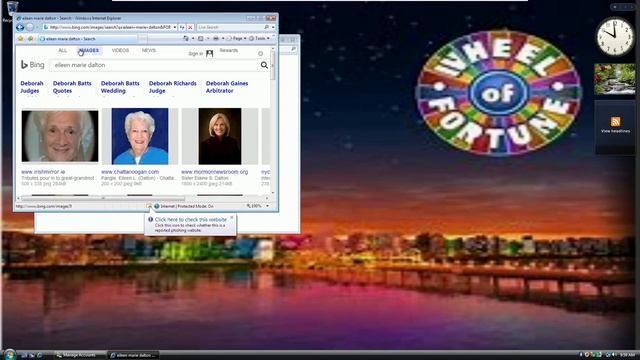Click the Sign in link
The height and width of the screenshot is (360, 640).
click(x=196, y=53)
